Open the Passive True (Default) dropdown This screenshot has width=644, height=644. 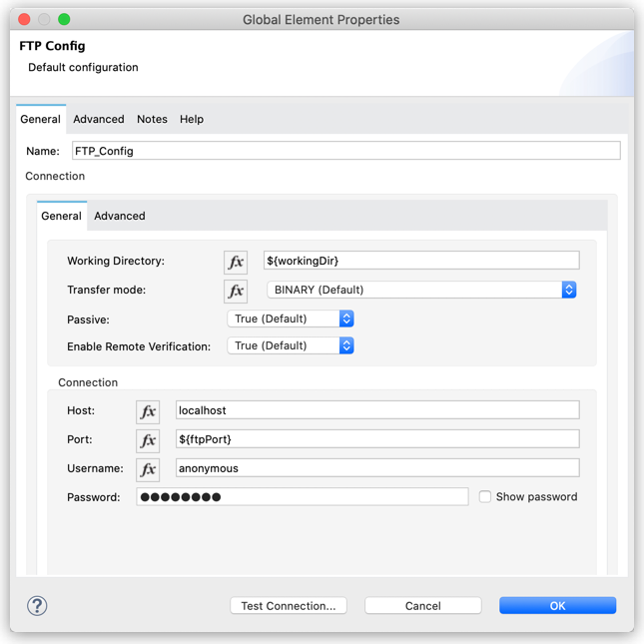point(291,319)
